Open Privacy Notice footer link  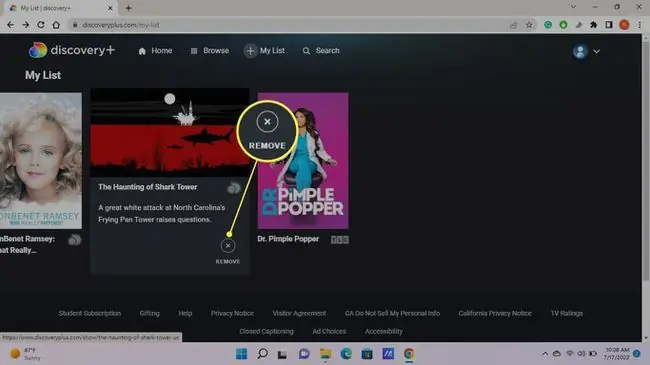point(232,313)
